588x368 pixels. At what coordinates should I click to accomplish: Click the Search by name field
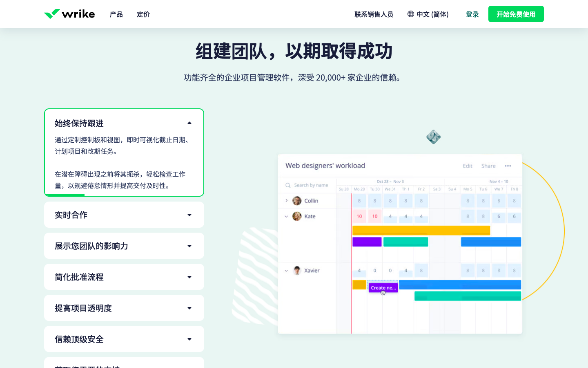point(311,185)
